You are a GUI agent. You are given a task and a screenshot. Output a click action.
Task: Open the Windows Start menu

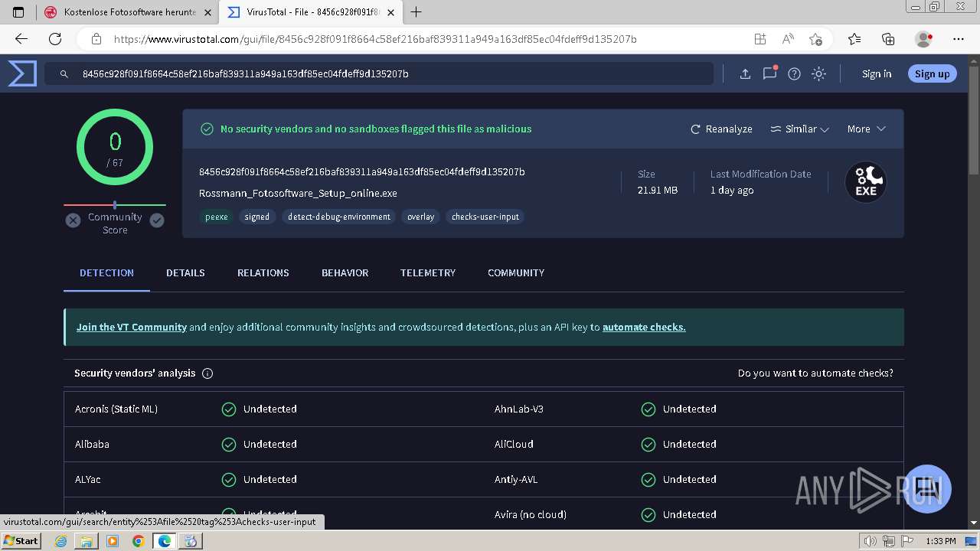(21, 540)
